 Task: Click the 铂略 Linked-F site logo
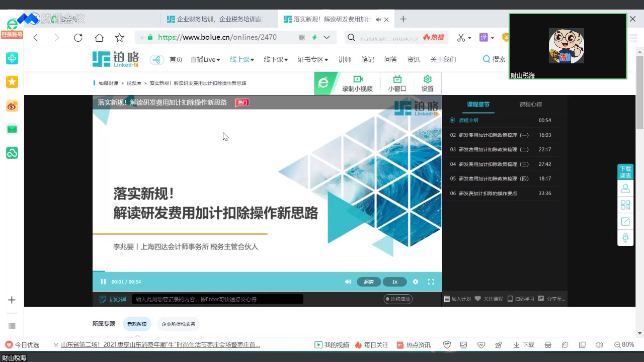tap(116, 59)
